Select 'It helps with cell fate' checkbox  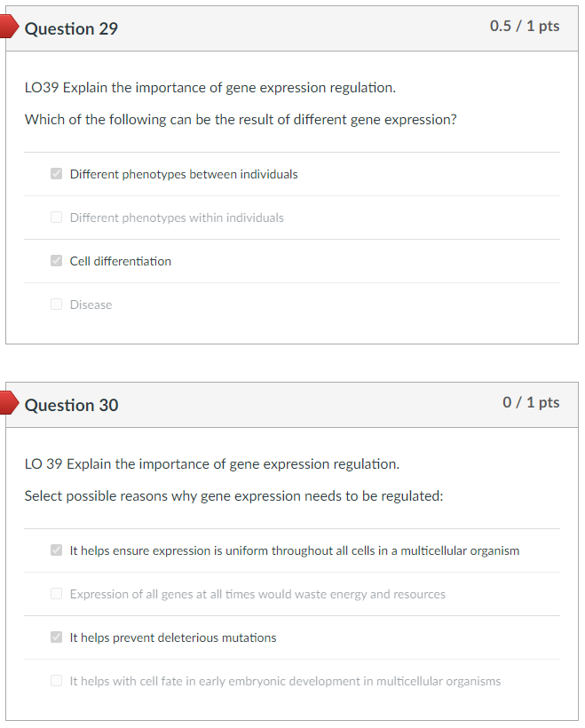pyautogui.click(x=56, y=680)
